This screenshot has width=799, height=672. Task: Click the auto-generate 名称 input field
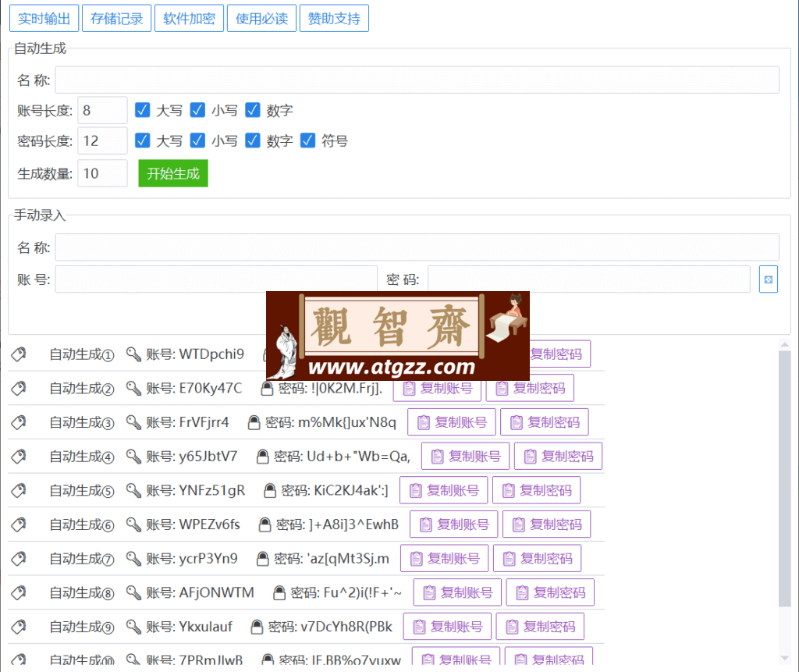click(417, 80)
